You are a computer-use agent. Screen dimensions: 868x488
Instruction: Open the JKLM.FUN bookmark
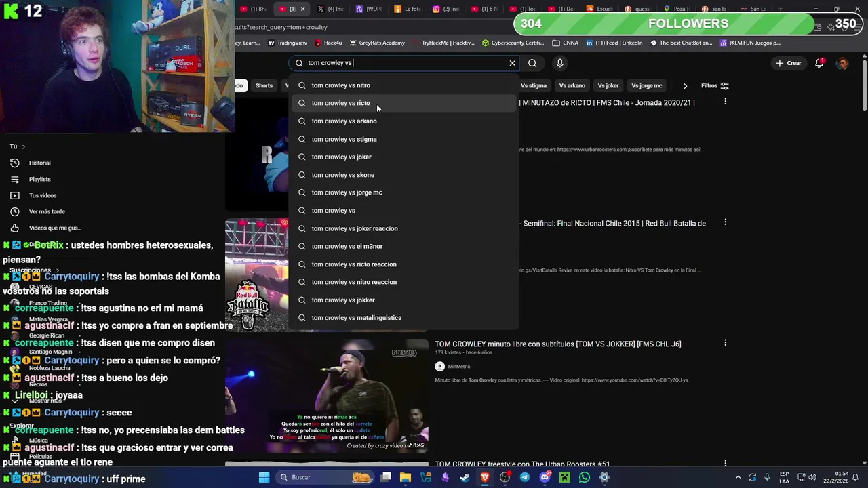tap(749, 43)
